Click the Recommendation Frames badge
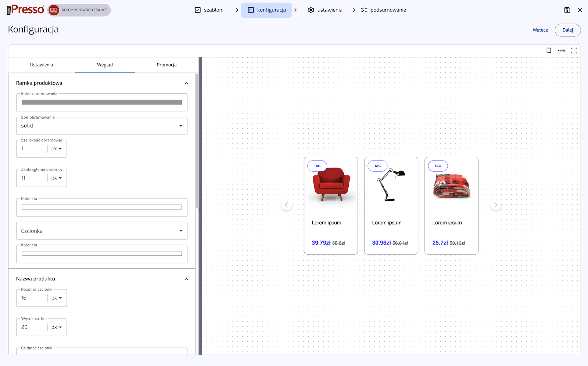This screenshot has width=588, height=366. click(79, 10)
